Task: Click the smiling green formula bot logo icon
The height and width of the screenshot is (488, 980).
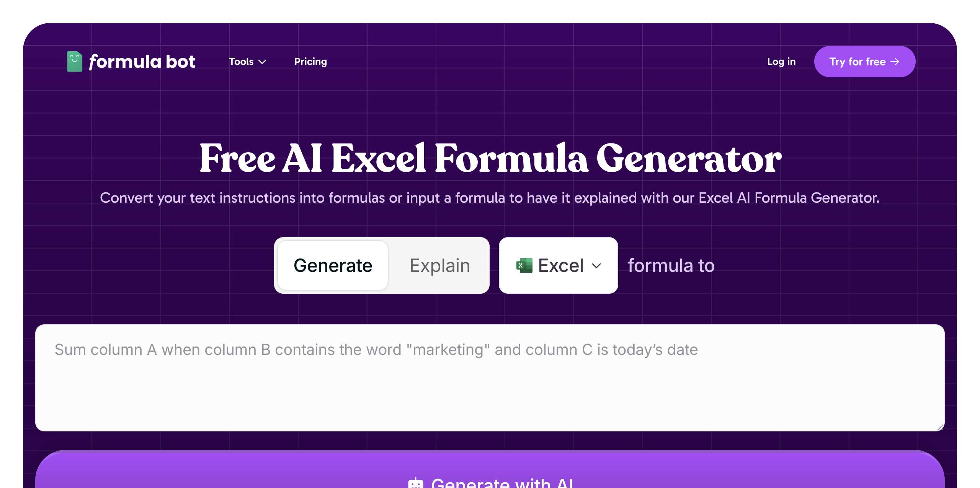Action: 74,61
